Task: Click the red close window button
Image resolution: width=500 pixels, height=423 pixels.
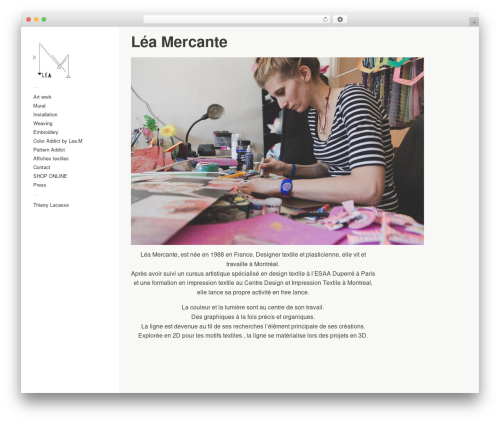Action: click(29, 19)
